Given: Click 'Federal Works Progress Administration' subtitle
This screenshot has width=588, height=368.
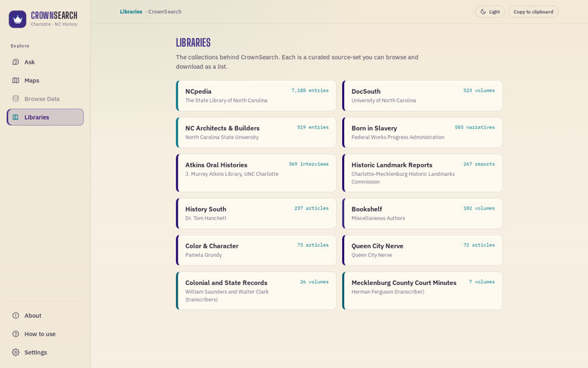Looking at the screenshot, I should [398, 137].
